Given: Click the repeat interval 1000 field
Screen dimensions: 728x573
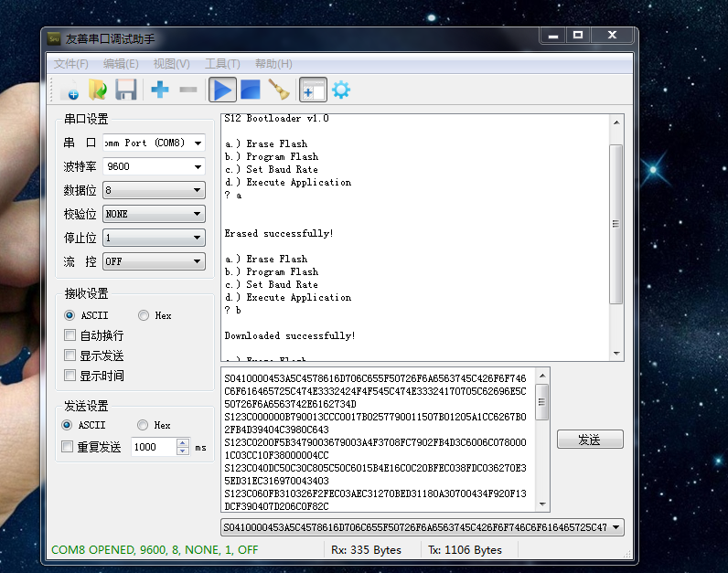Looking at the screenshot, I should pyautogui.click(x=154, y=447).
